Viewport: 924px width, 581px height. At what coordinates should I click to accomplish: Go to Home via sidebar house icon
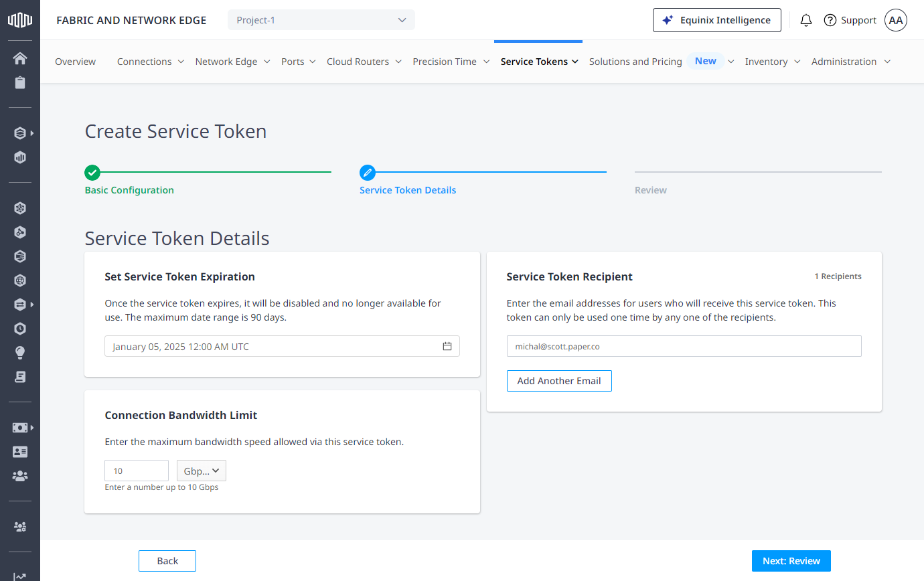point(20,58)
